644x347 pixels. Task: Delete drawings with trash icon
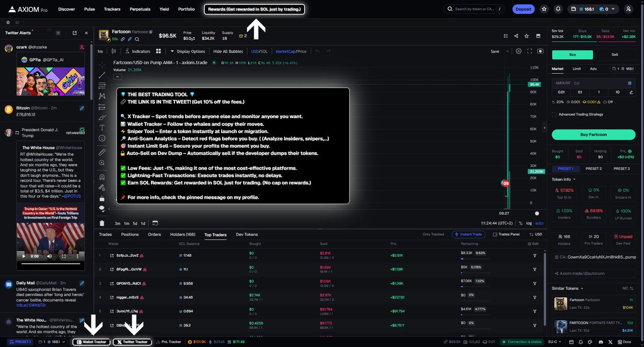[x=102, y=223]
